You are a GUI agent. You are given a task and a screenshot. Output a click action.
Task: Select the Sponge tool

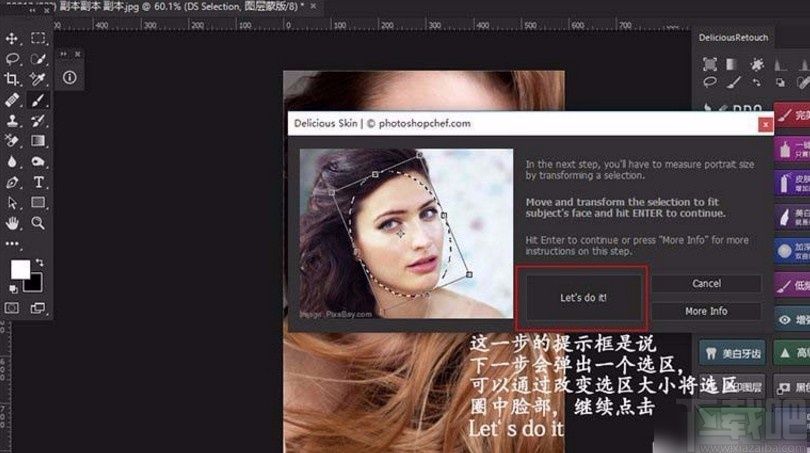coord(38,161)
